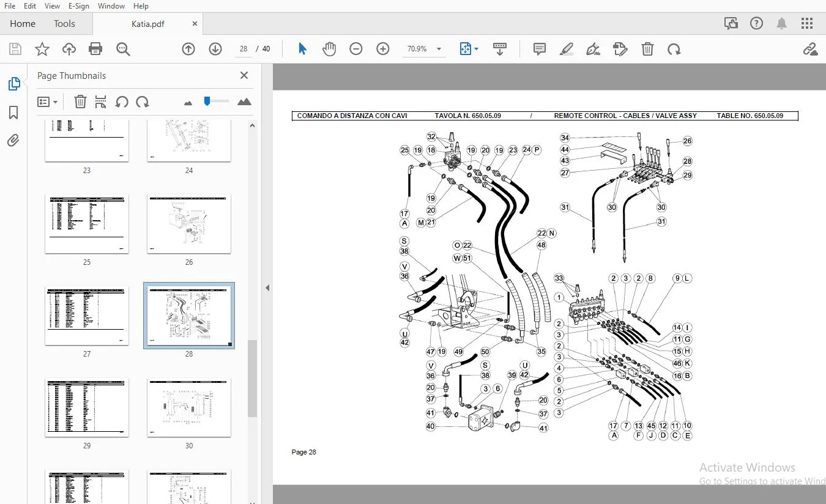Viewport: 826px width, 504px height.
Task: Add a sticky note comment
Action: click(540, 49)
